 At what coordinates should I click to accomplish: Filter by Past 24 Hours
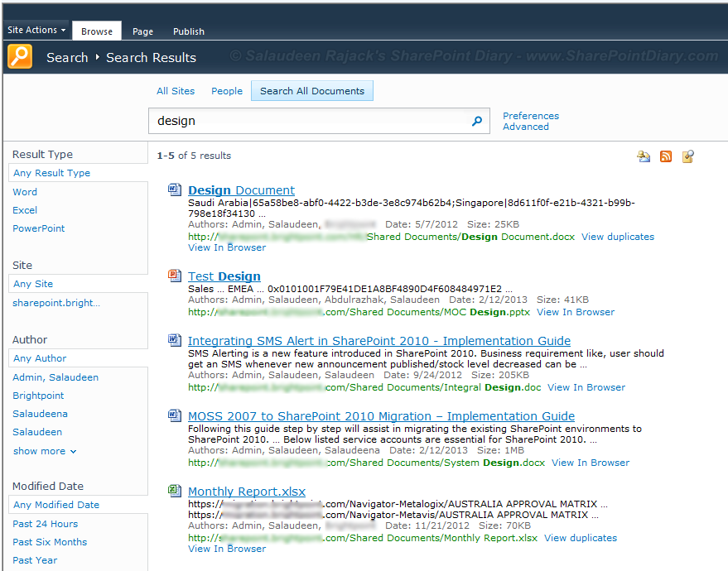pos(45,524)
